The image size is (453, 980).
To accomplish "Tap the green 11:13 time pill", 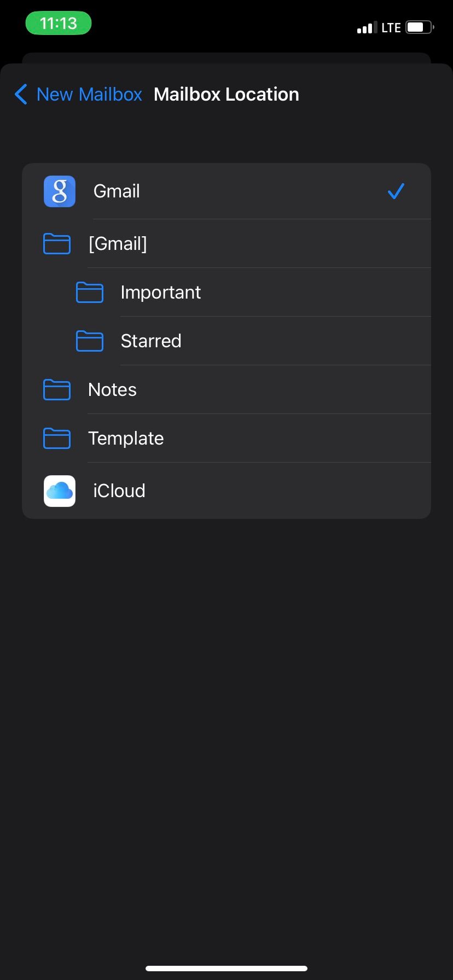I will 59,24.
